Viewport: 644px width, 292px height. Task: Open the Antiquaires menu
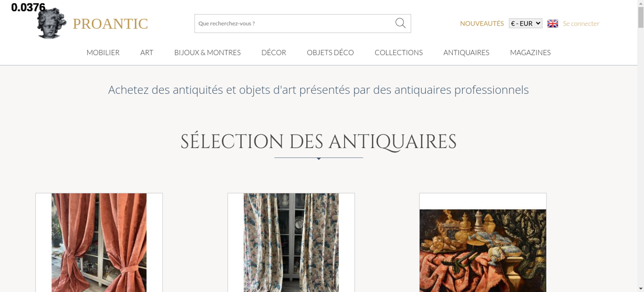466,52
